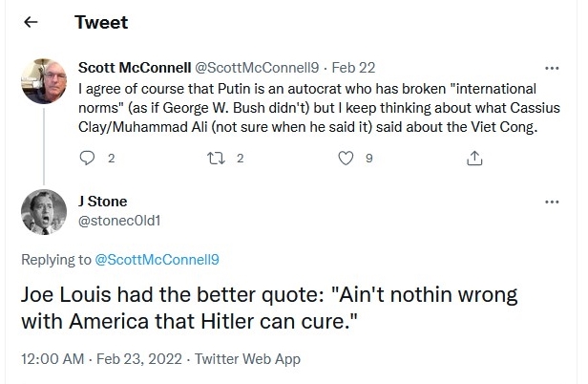Open @ScottMcConnell9 handle in tweet header

pyautogui.click(x=257, y=68)
